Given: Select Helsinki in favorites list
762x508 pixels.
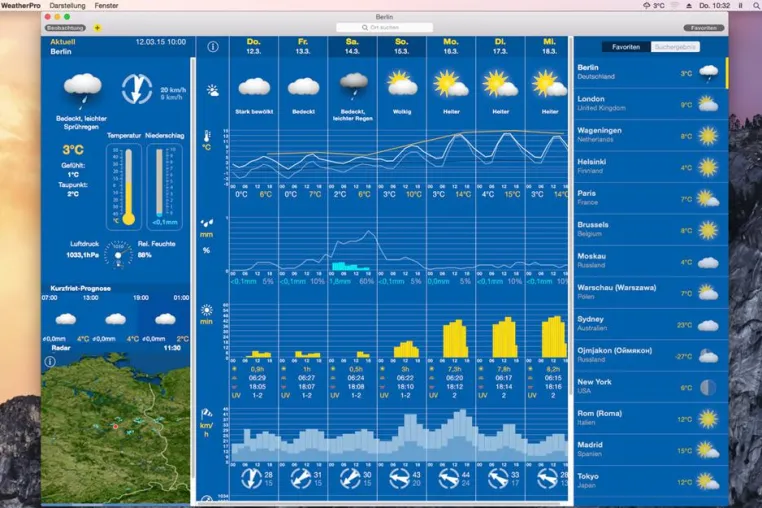Looking at the screenshot, I should click(651, 167).
